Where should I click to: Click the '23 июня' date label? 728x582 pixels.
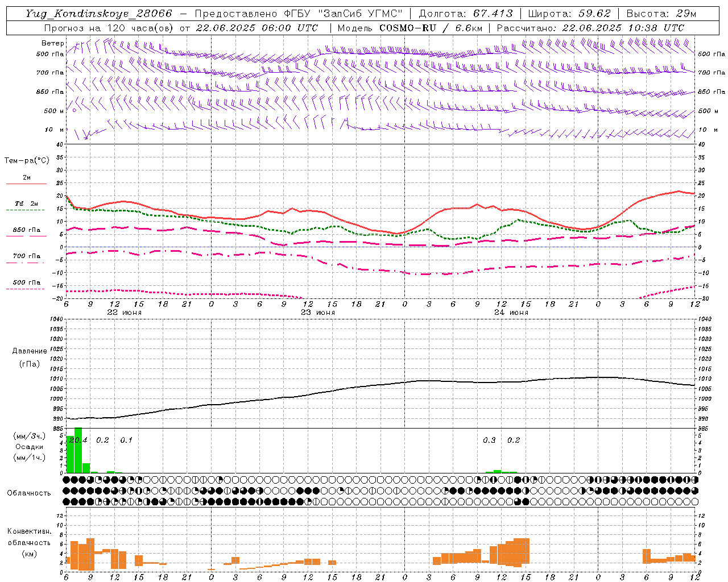[x=318, y=313]
